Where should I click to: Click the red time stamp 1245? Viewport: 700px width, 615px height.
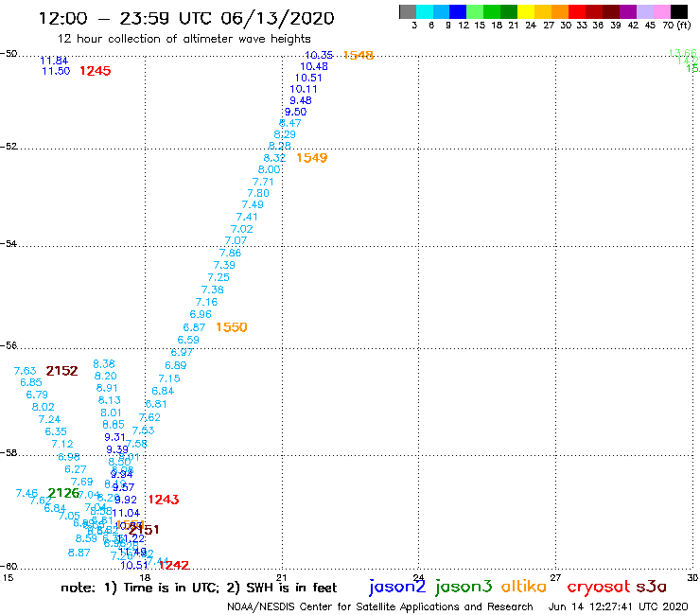[x=96, y=71]
